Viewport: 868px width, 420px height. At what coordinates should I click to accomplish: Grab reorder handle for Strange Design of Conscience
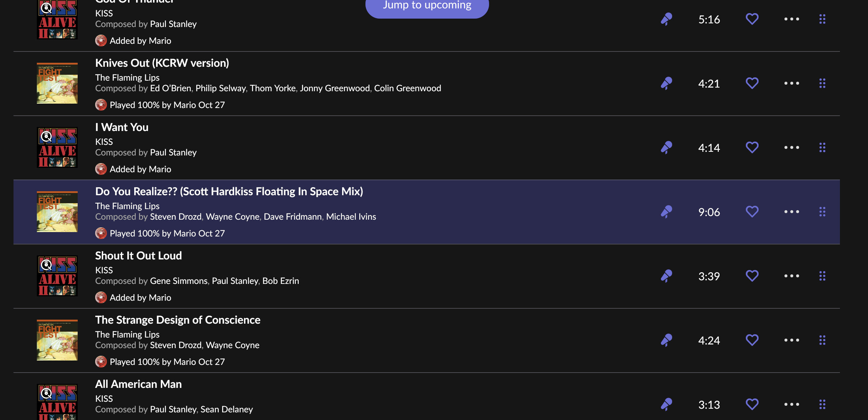(822, 340)
